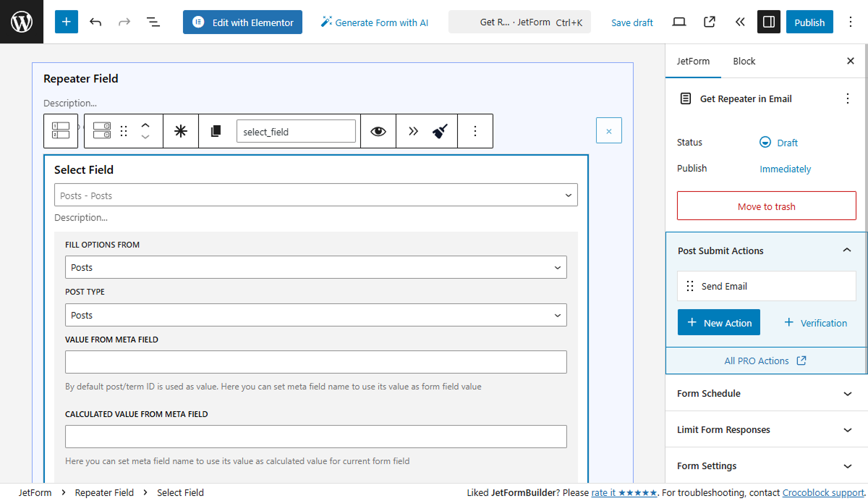This screenshot has width=868, height=501.
Task: Click the Repeater Field Description placeholder
Action: (x=70, y=103)
